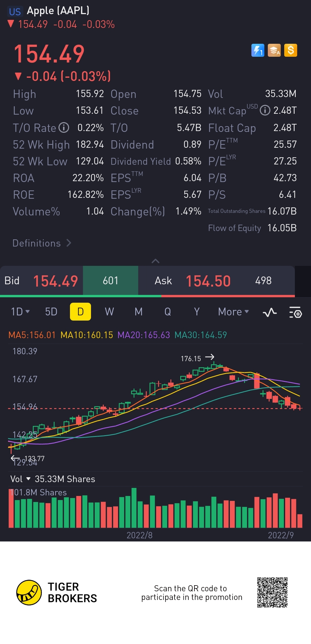Tap the MA30:164.59 indicator label

coord(201,335)
